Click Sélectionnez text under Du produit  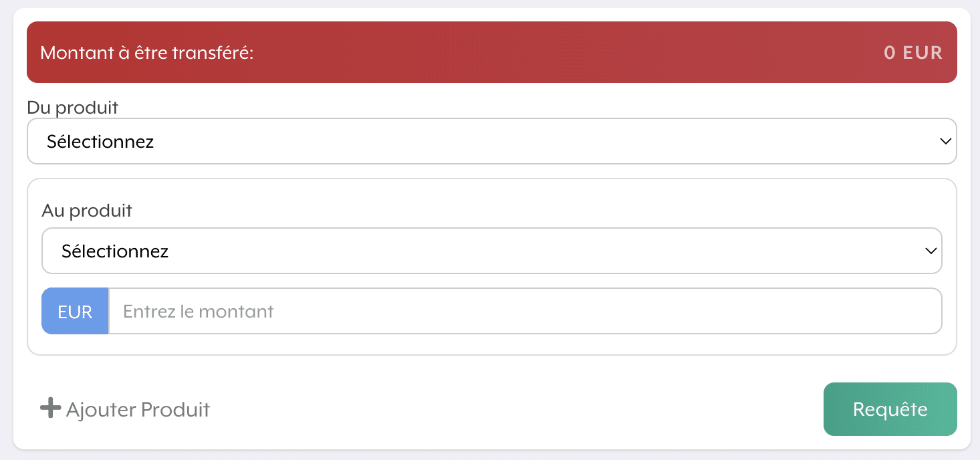click(100, 142)
